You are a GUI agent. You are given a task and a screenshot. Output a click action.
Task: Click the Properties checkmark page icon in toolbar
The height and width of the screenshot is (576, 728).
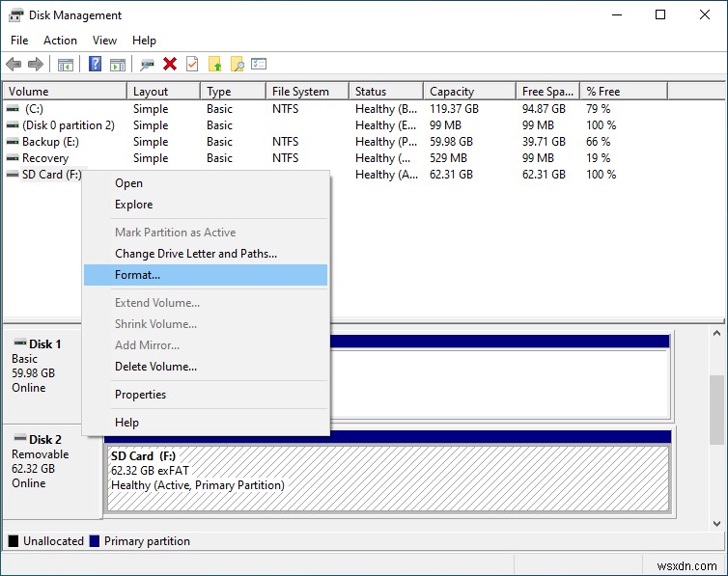pos(192,64)
